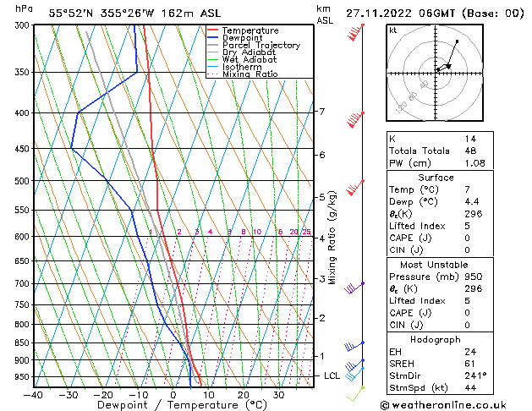
Task: Click the Surface section heading
Action: point(436,178)
